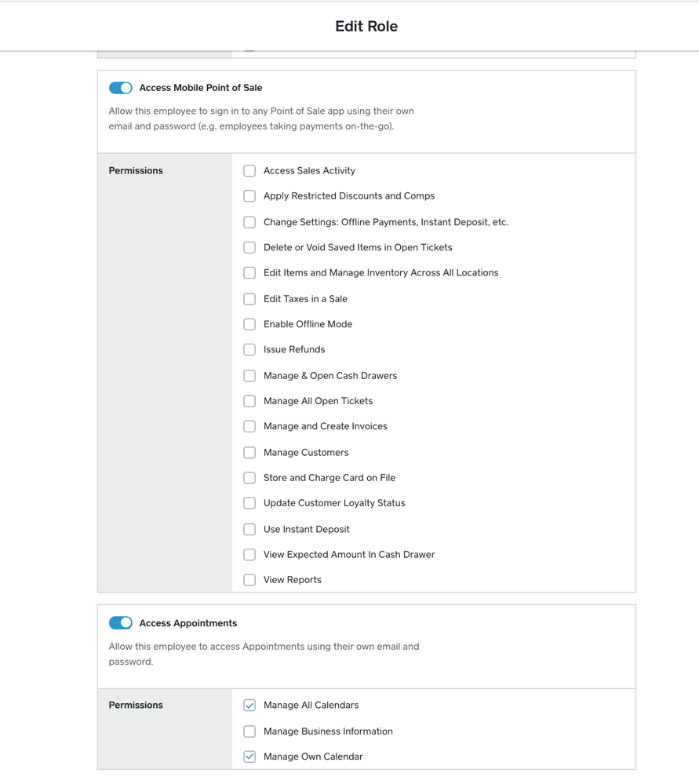Check Manage & Open Cash Drawers

[x=249, y=376]
